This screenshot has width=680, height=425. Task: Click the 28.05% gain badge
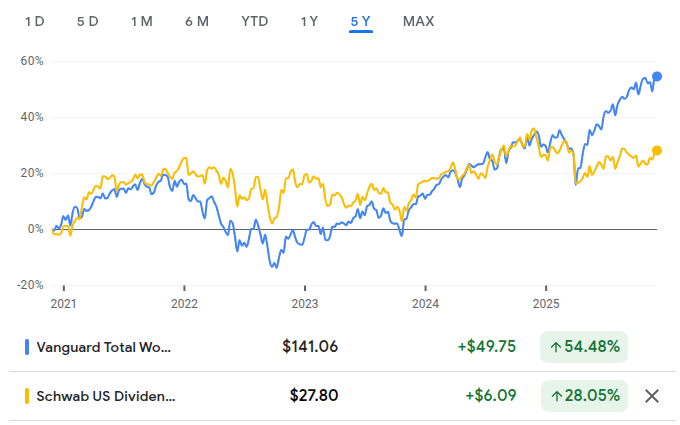point(584,396)
